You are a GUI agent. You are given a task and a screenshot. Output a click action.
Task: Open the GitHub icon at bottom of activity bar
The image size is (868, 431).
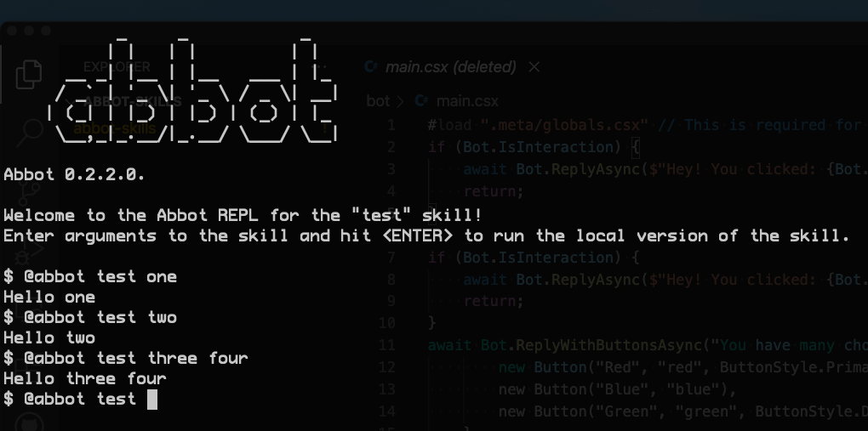29,423
